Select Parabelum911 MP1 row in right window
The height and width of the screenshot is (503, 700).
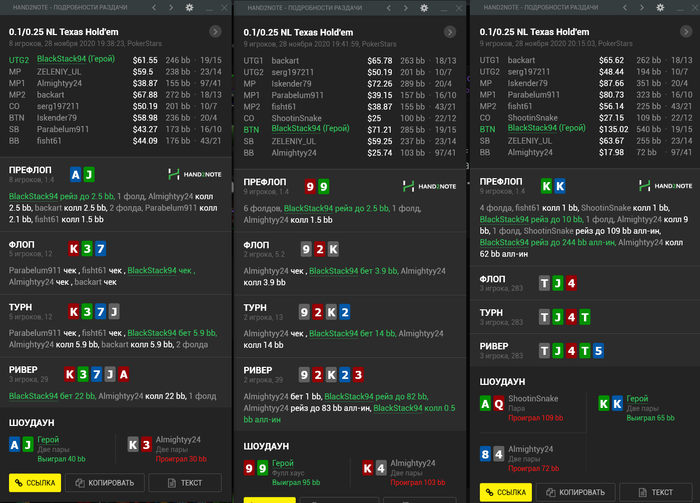586,95
